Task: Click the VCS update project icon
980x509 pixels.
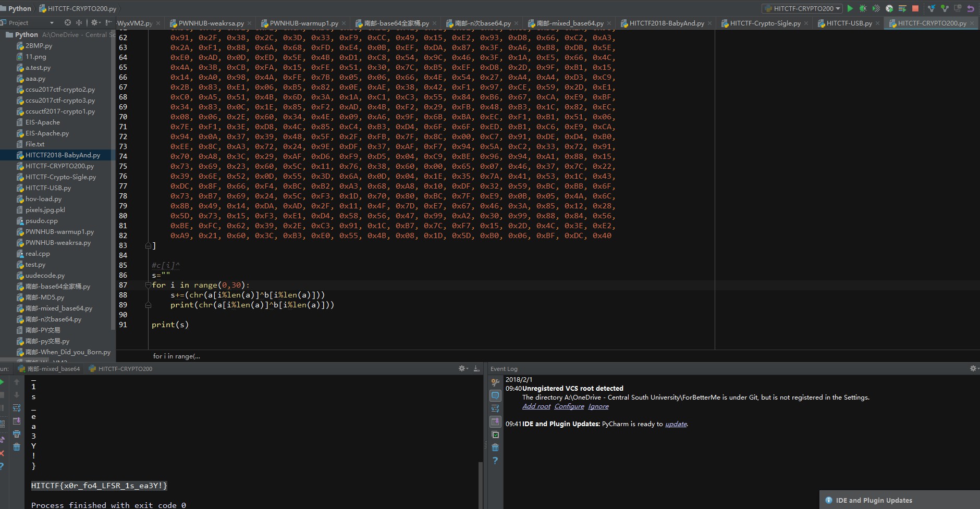Action: (932, 8)
